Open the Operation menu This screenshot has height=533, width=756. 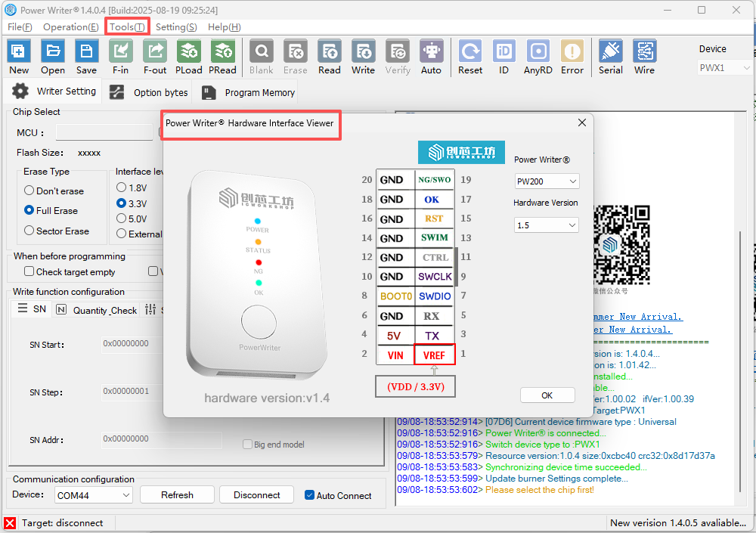click(x=71, y=27)
